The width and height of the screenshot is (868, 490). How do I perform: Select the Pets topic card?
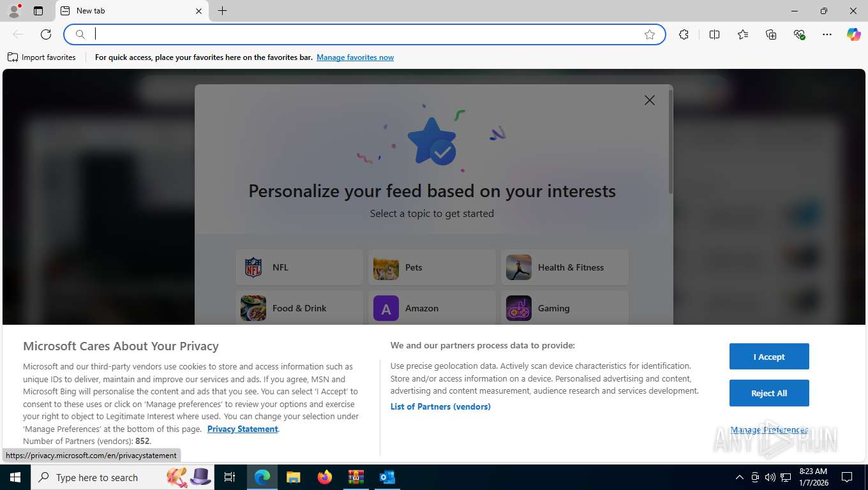[432, 267]
